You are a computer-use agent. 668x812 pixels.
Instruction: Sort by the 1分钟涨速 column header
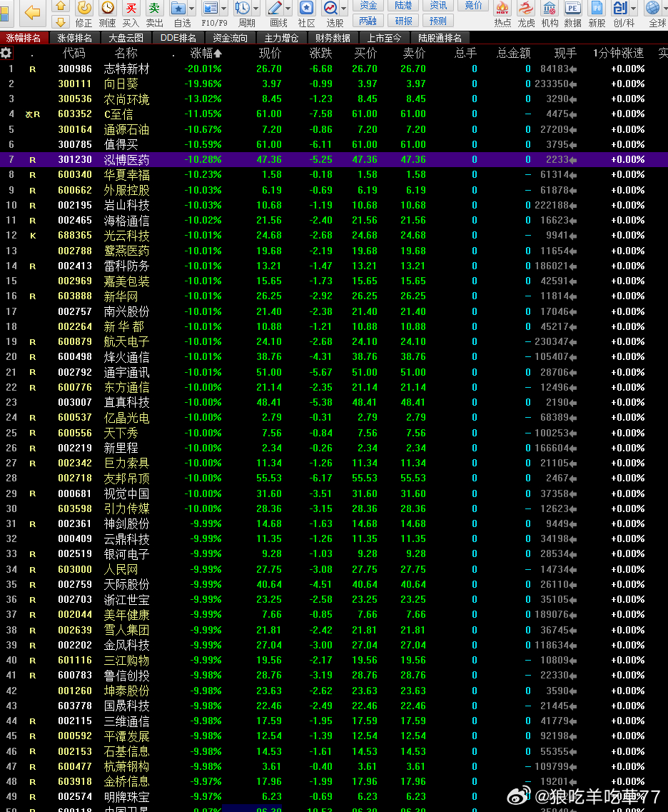(x=618, y=54)
